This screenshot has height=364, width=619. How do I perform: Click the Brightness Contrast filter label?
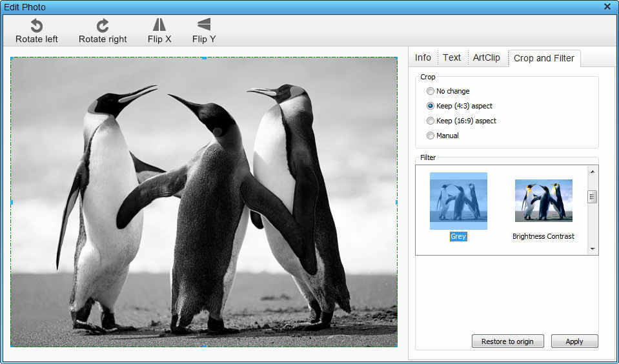tap(543, 236)
